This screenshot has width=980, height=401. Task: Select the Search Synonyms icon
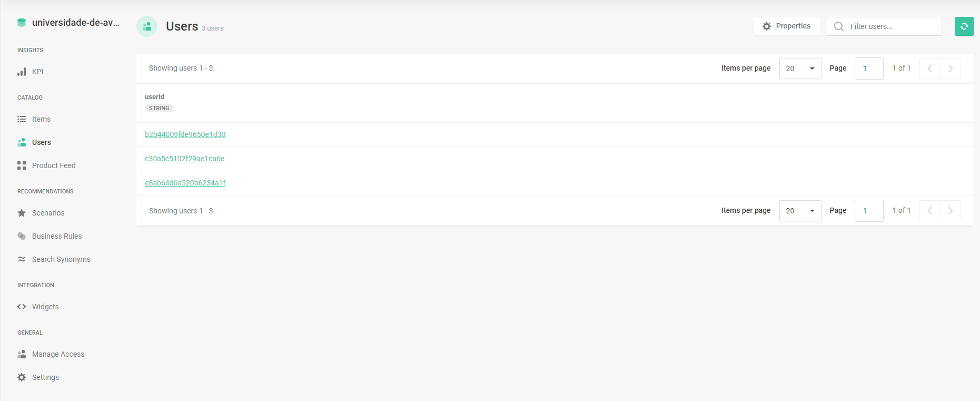pos(22,259)
